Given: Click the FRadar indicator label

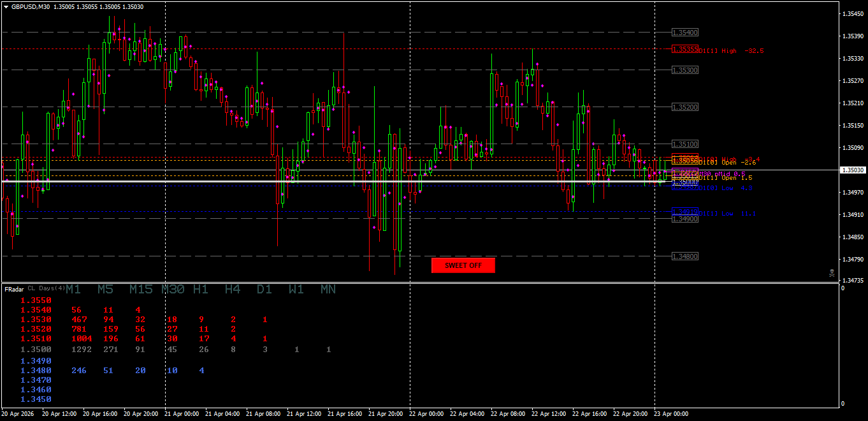Looking at the screenshot, I should pyautogui.click(x=14, y=290).
